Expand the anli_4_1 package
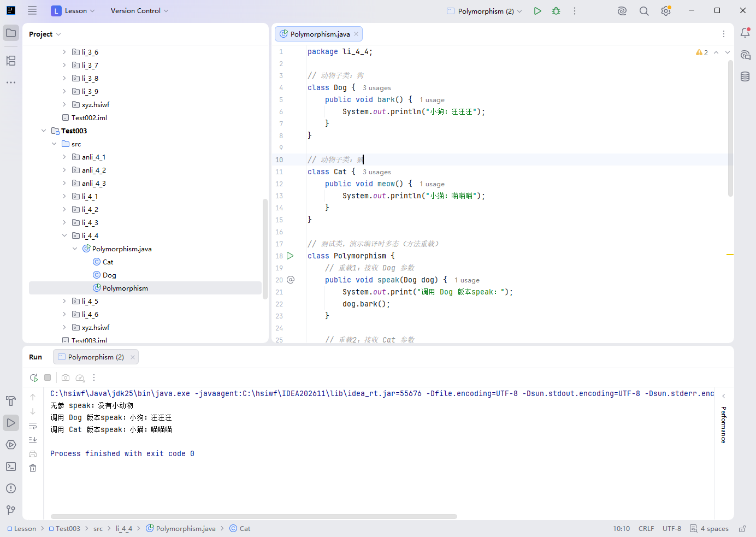This screenshot has height=537, width=756. click(64, 157)
